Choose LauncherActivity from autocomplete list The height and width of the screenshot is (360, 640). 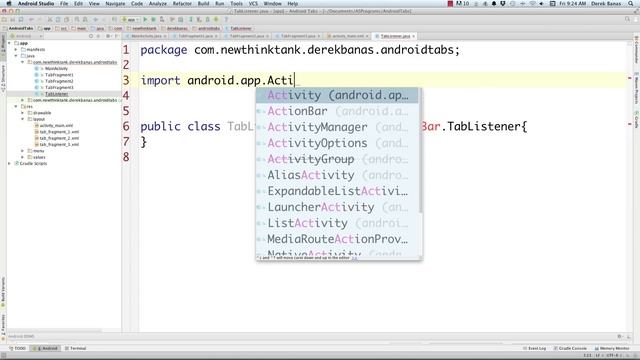coord(337,207)
